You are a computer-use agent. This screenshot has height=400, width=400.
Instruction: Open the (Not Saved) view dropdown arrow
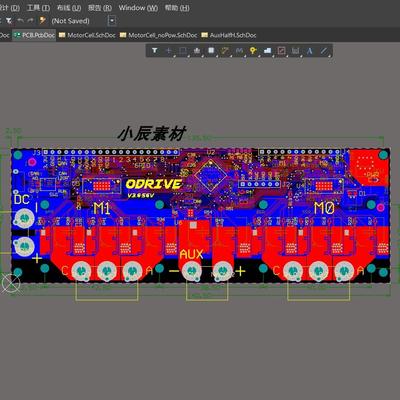pyautogui.click(x=112, y=21)
